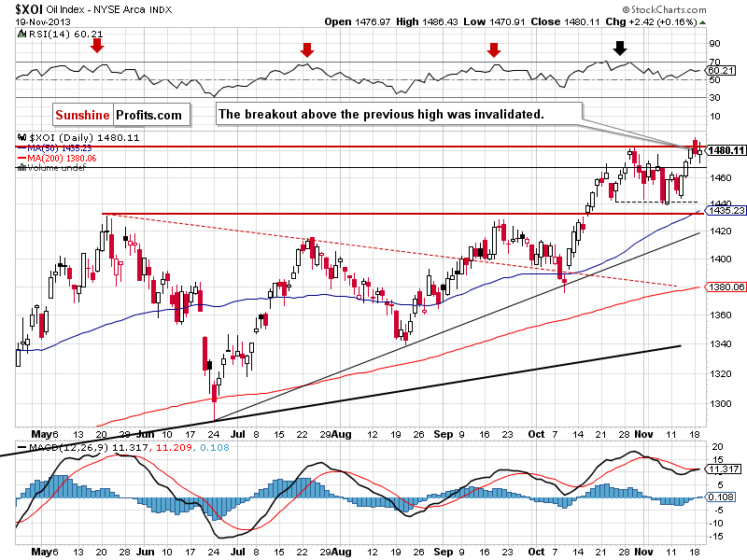This screenshot has width=747, height=560.
Task: Select the High 1486.43 value
Action: click(427, 21)
